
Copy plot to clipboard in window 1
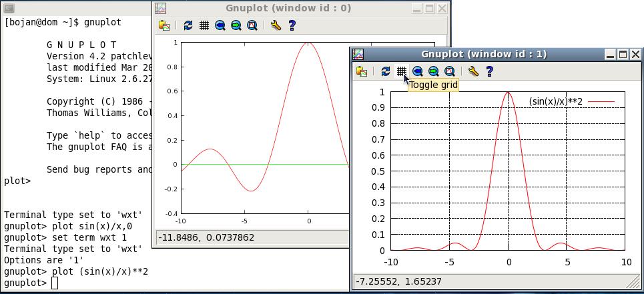click(362, 71)
